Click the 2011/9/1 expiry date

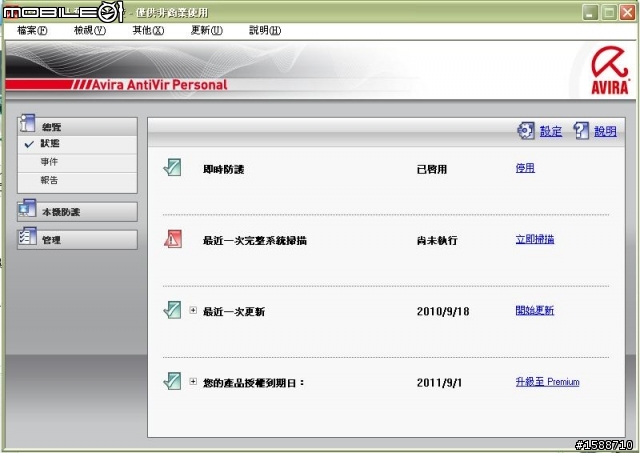point(439,382)
